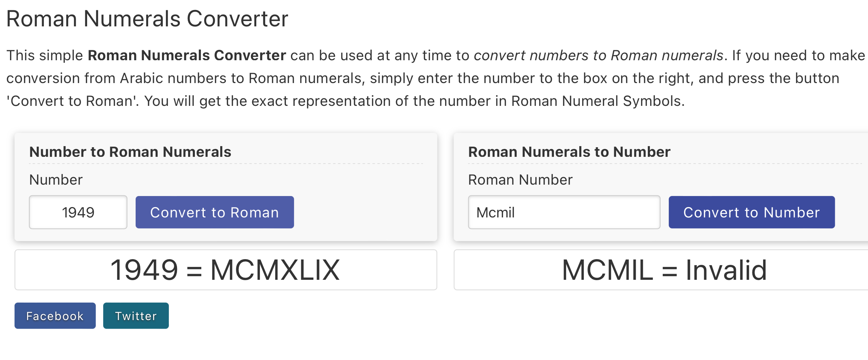Click italic convert numbers to Roman numerals text

pos(598,56)
